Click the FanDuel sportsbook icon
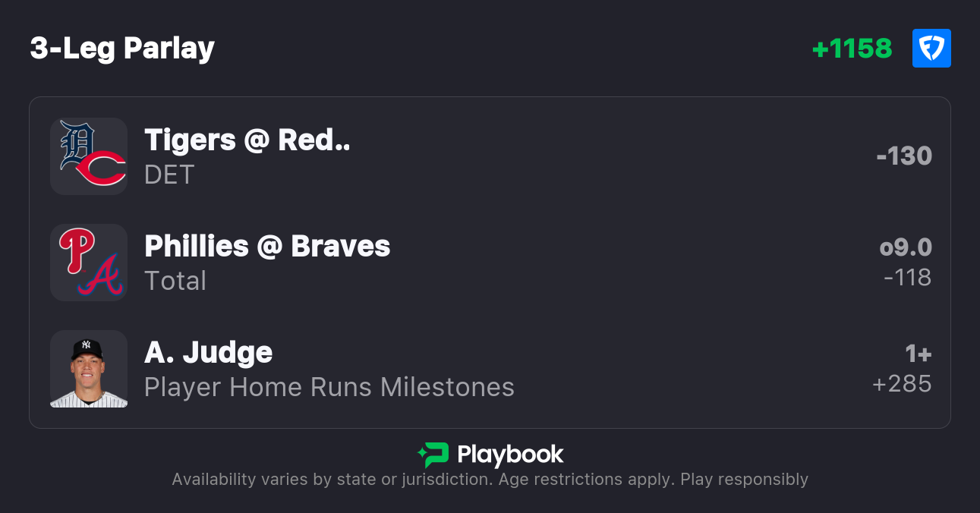Viewport: 980px width, 513px height. point(931,49)
